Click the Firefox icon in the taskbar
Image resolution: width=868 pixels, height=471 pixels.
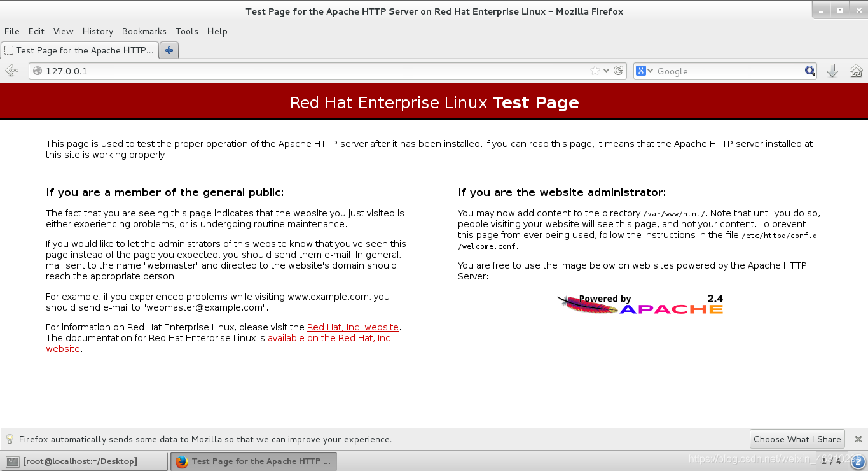(182, 461)
